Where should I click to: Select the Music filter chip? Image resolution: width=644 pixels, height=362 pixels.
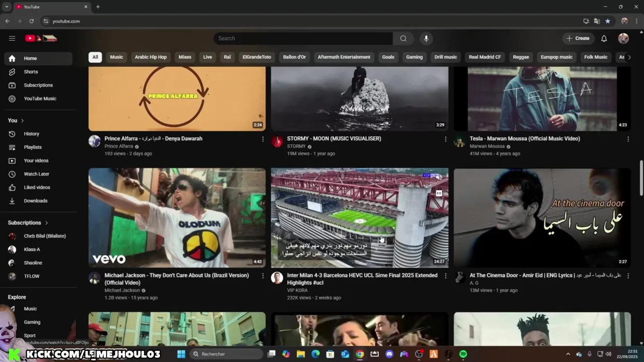[x=116, y=57]
